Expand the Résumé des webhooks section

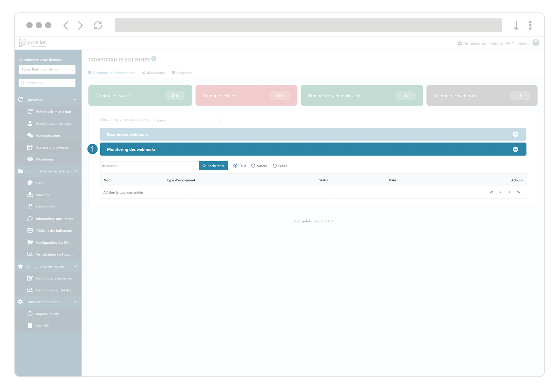pos(515,134)
